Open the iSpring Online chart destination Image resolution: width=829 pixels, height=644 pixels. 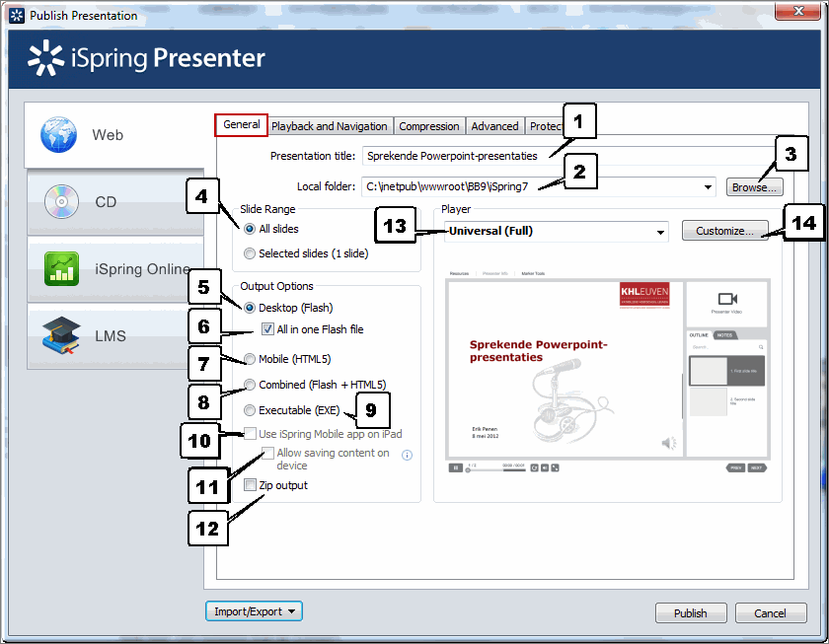(x=115, y=269)
